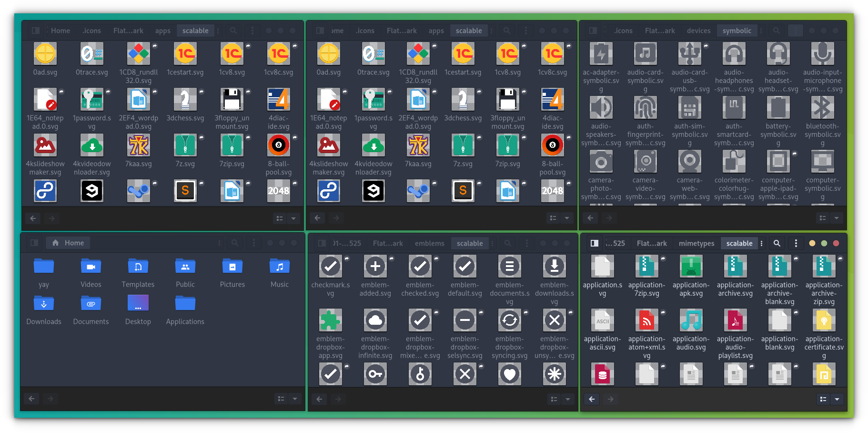The width and height of the screenshot is (868, 433).
Task: Toggle sidebar in devices symbolic window
Action: coord(593,31)
